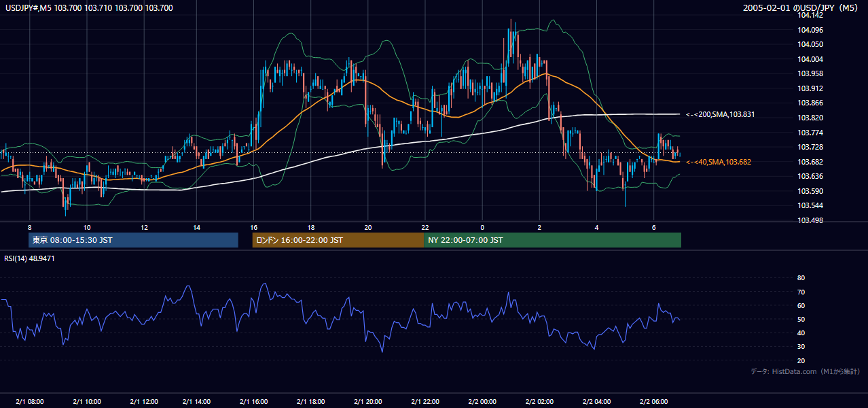Screen dimensions: 868x408
Task: Click the RSI scale value 60
Action: point(801,305)
